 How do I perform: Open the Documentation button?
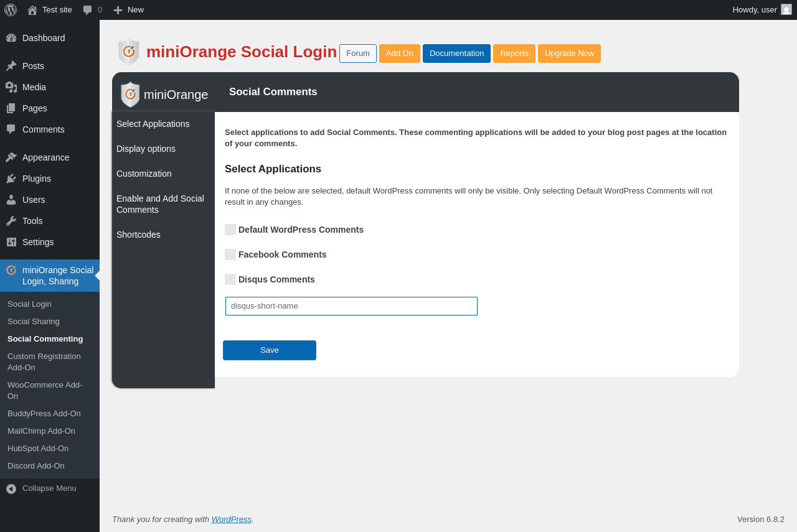click(x=456, y=54)
